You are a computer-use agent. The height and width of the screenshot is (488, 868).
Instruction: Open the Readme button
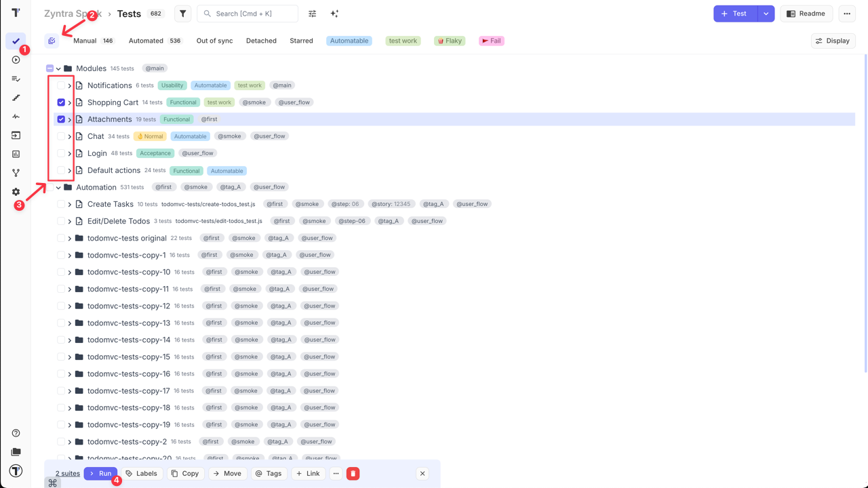click(x=806, y=14)
